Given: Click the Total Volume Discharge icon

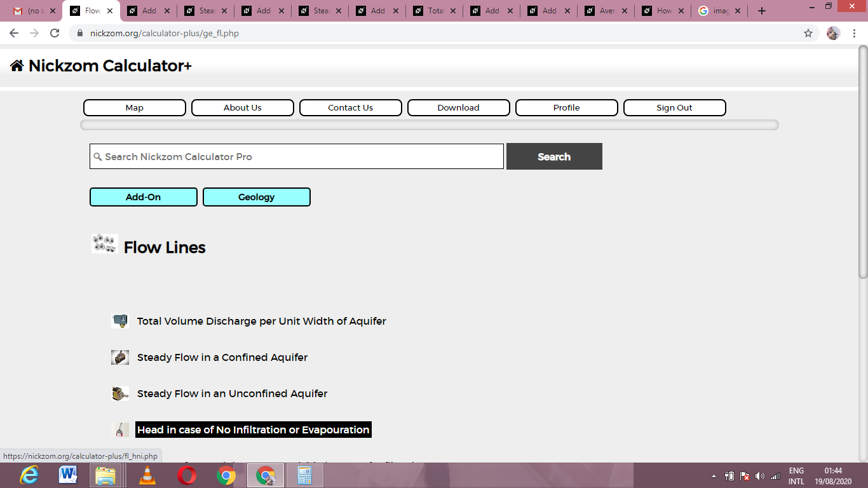Looking at the screenshot, I should coord(120,321).
